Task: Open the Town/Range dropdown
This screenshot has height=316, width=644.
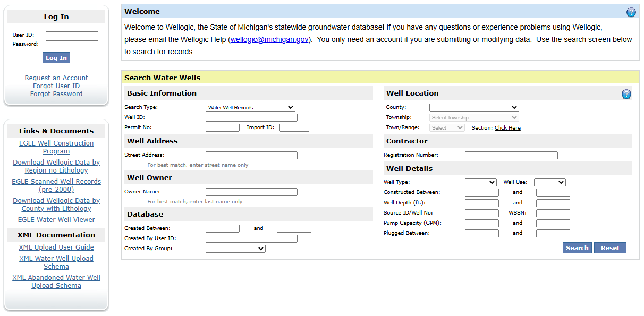Action: (x=447, y=128)
